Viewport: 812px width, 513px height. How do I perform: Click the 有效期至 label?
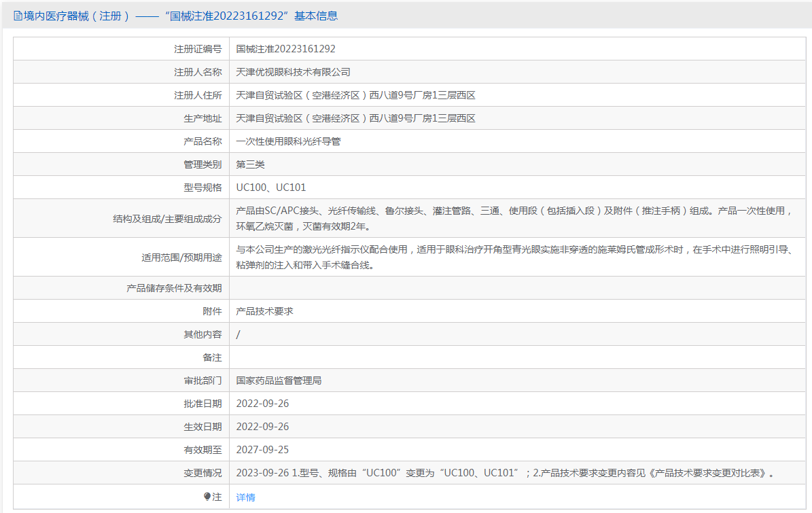tap(202, 450)
